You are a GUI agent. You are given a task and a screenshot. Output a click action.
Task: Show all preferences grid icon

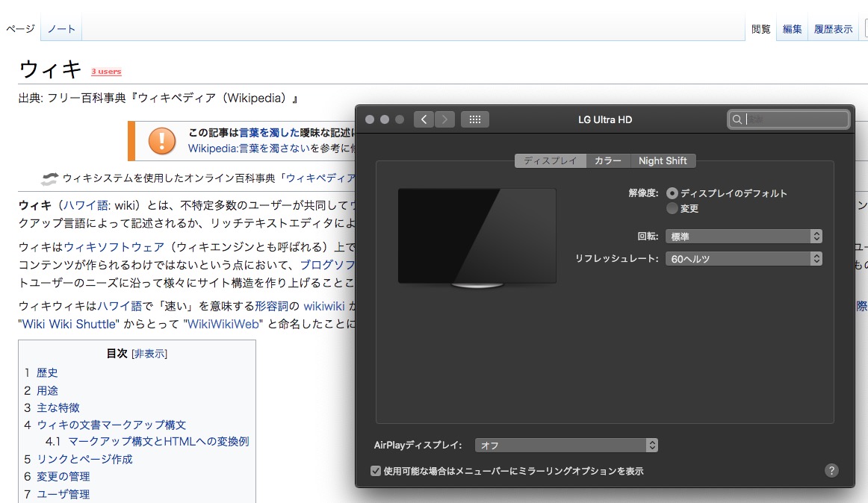pos(475,119)
